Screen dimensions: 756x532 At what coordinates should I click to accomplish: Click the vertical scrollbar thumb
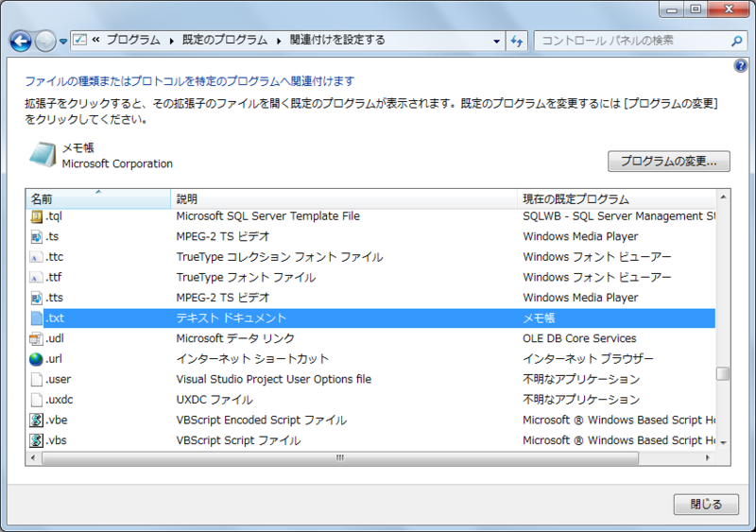(723, 374)
